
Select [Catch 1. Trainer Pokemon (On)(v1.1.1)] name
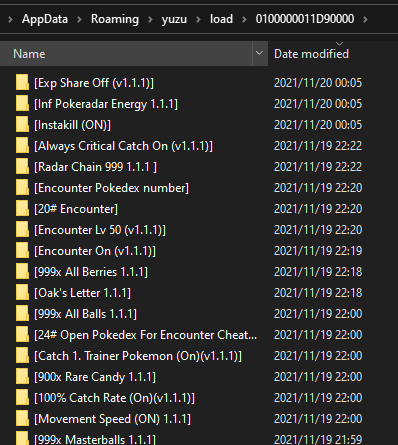138,356
